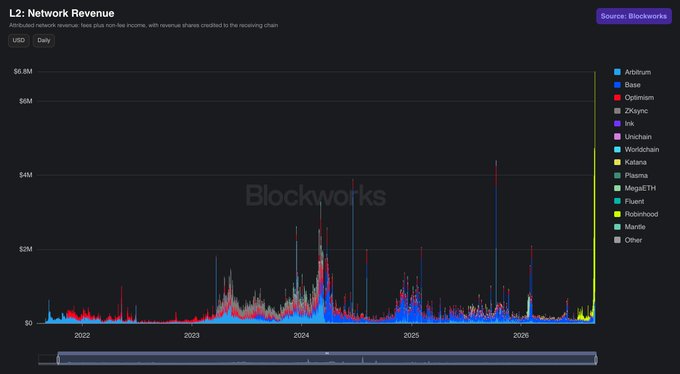
Task: Click the 2022 x-axis label
Action: [82, 335]
